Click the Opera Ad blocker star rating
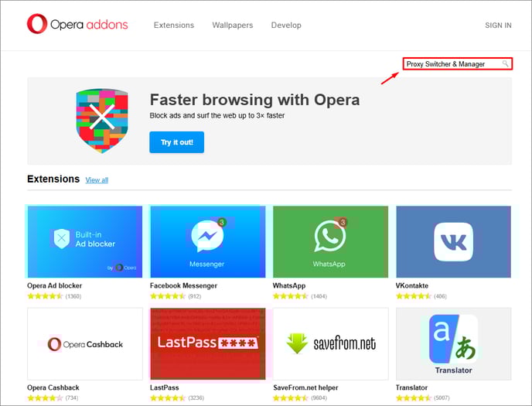The width and height of the screenshot is (532, 406). tap(45, 296)
